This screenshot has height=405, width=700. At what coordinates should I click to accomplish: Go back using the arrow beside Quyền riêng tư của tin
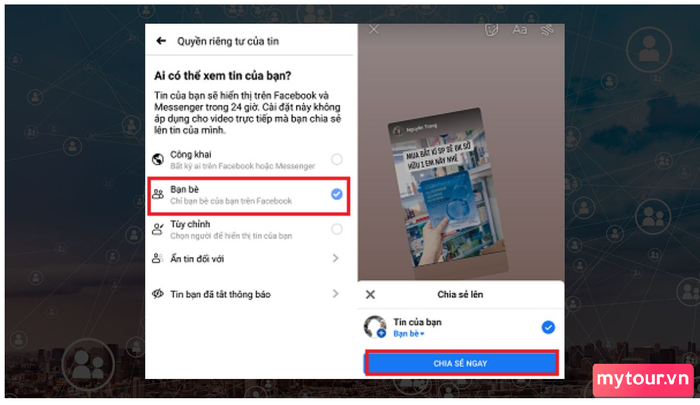point(161,41)
